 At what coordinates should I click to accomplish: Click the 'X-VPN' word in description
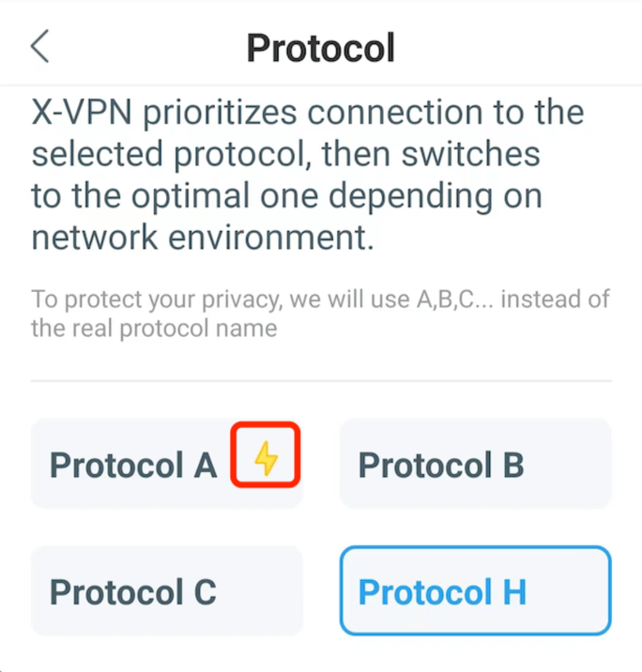82,113
